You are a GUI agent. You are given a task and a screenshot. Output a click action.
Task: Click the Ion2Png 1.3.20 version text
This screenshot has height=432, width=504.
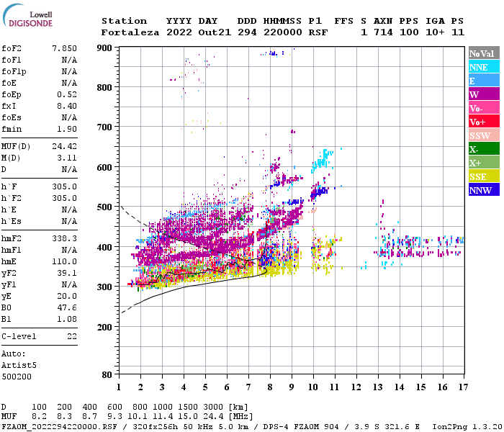click(467, 427)
